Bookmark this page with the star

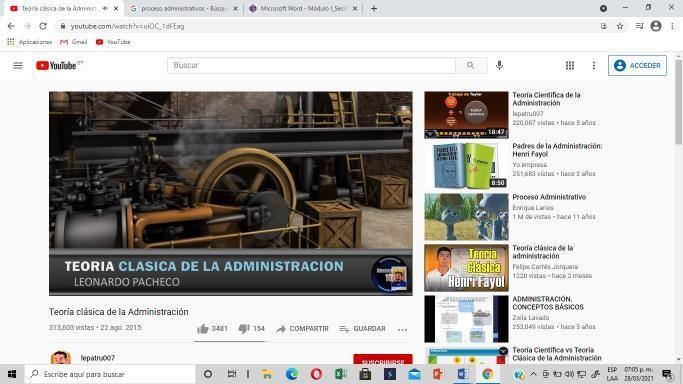click(x=620, y=26)
